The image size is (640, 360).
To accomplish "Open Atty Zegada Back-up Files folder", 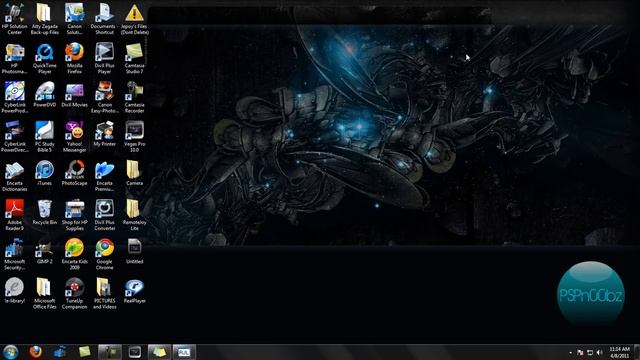I will tap(44, 19).
